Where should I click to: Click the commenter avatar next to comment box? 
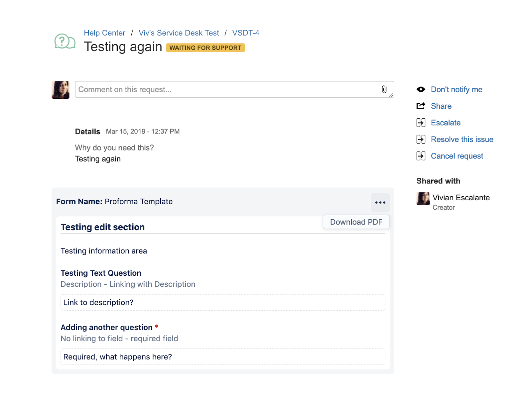(x=61, y=90)
